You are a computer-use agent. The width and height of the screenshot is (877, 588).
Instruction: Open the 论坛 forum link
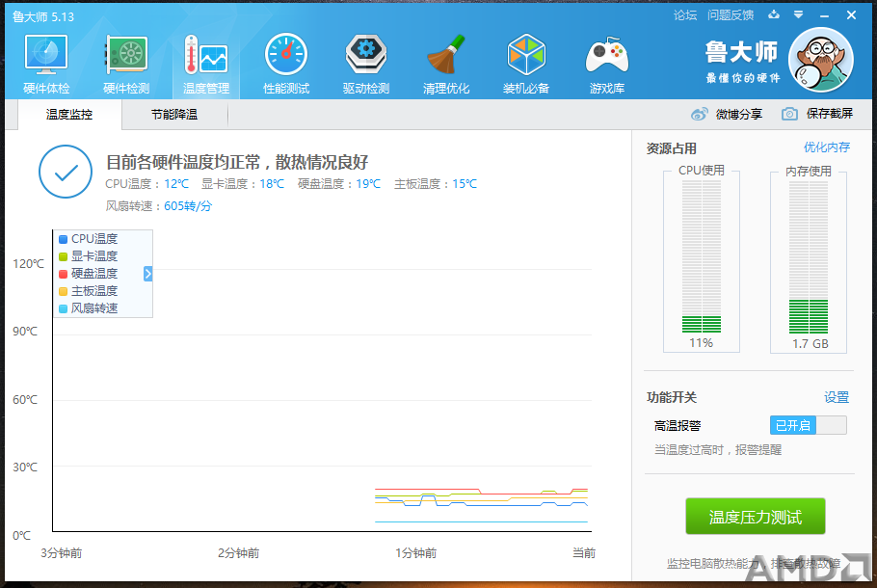point(685,15)
